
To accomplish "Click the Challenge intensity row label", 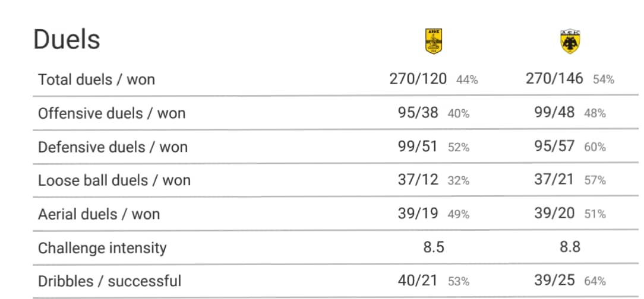I will pos(102,248).
